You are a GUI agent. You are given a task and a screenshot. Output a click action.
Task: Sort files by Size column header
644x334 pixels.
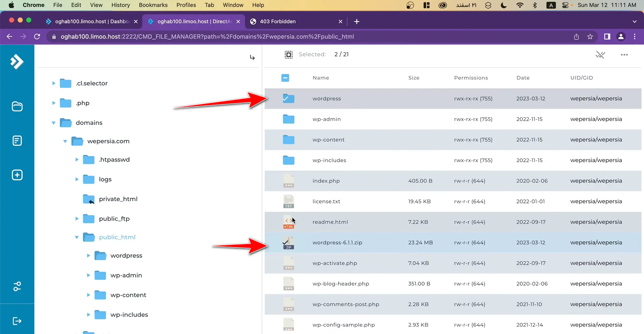(414, 78)
